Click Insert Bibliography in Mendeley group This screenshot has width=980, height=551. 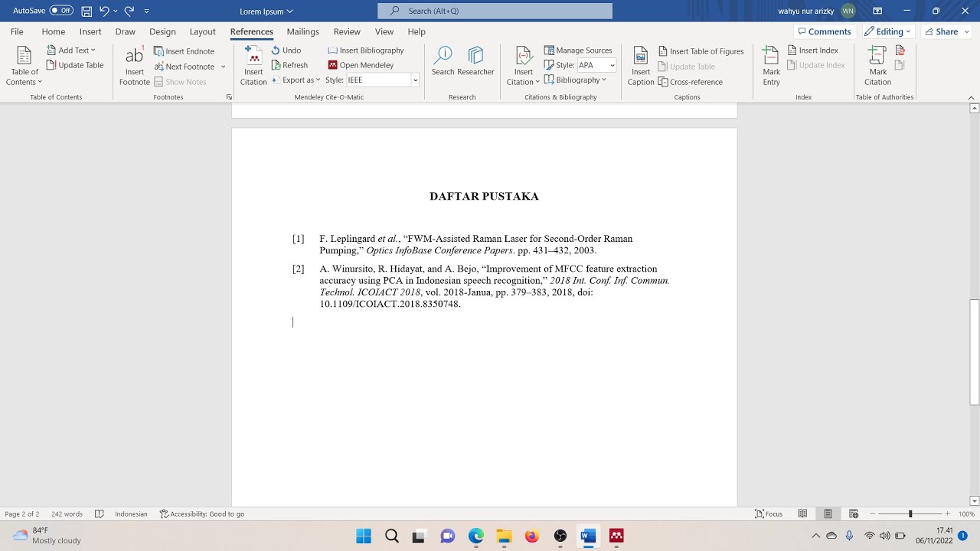click(x=366, y=51)
